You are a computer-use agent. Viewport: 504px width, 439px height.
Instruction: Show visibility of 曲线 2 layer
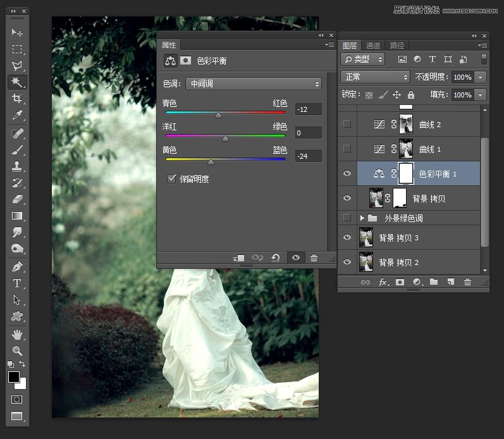347,124
